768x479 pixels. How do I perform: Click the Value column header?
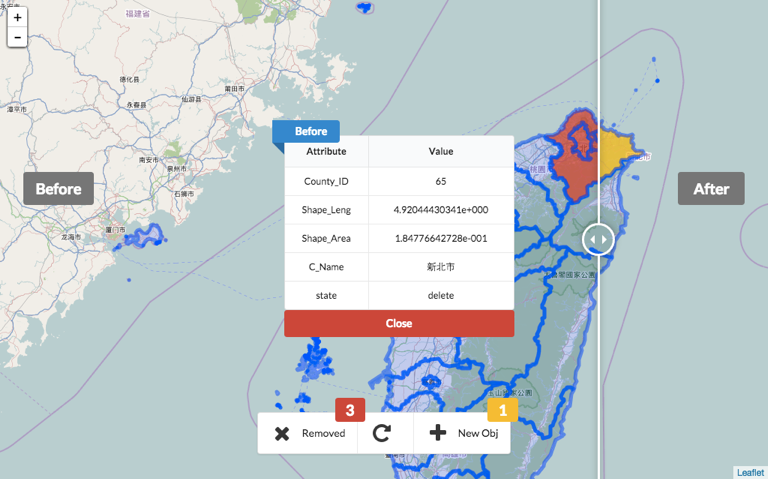tap(441, 151)
